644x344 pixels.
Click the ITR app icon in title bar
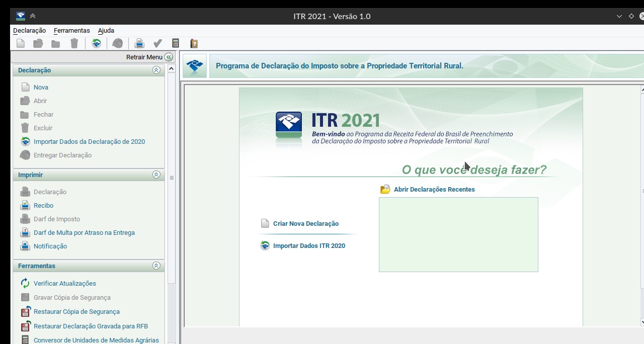pyautogui.click(x=20, y=16)
